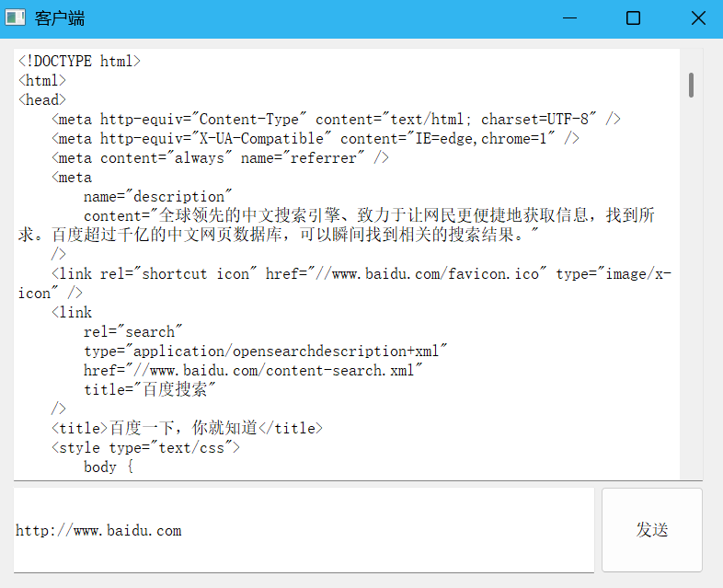
Task: Click the 客户端 app icon in the title bar
Action: 16,18
